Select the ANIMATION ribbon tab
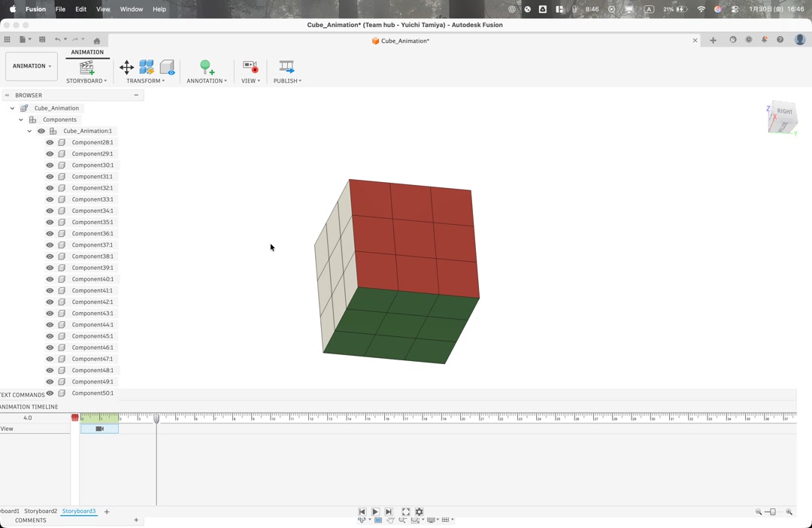Image resolution: width=812 pixels, height=528 pixels. click(87, 53)
